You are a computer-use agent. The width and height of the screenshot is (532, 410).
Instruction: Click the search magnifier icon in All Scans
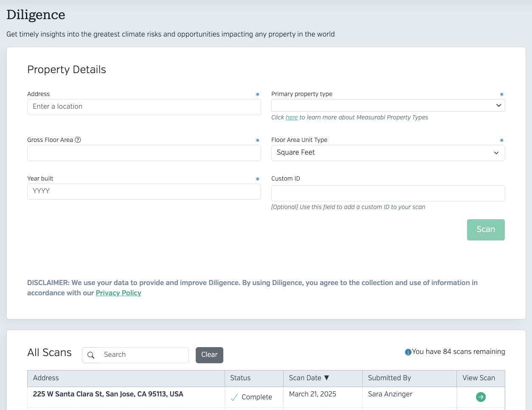pos(91,355)
